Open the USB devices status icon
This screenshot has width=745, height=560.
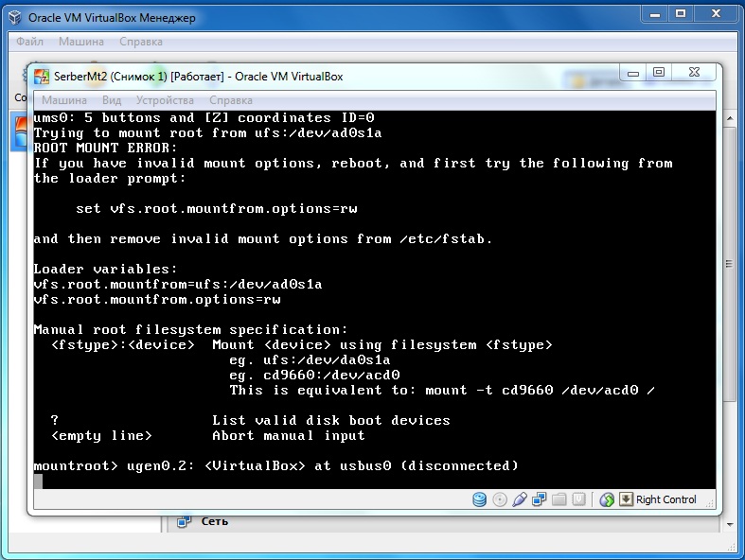(x=519, y=499)
